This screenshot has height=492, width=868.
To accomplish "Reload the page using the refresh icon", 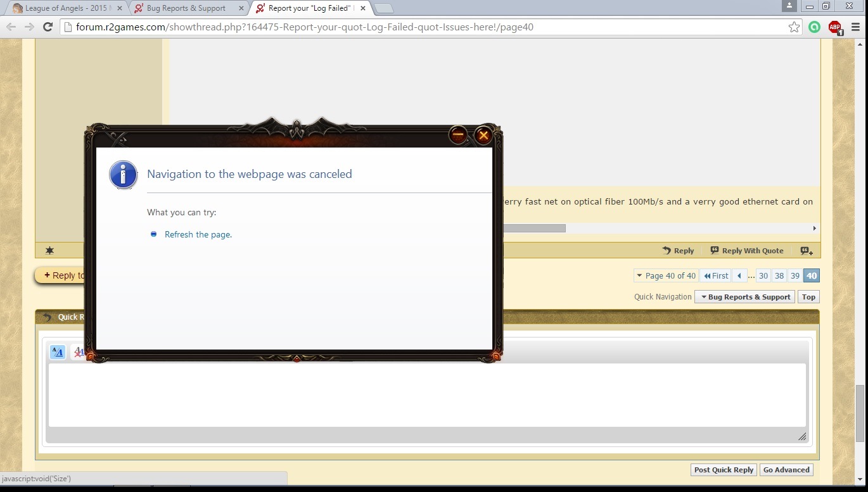I will 48,27.
